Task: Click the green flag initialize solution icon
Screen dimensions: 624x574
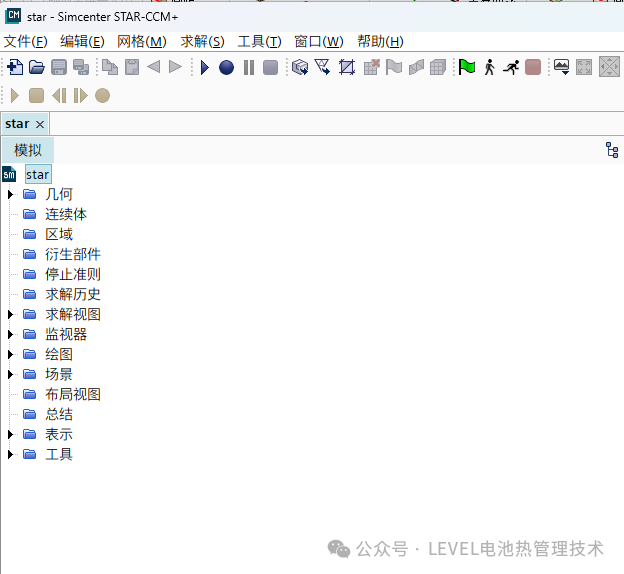Action: 467,67
